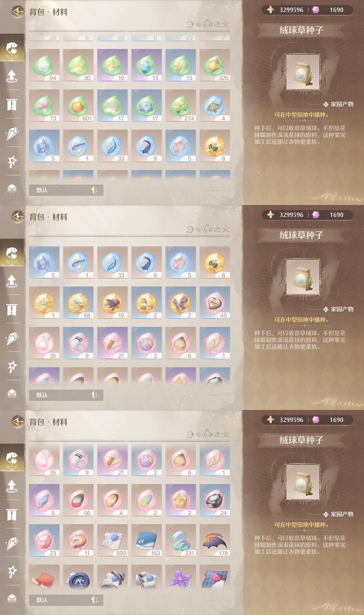
Task: Select the blue fabric material with count 163
Action: [x=146, y=540]
